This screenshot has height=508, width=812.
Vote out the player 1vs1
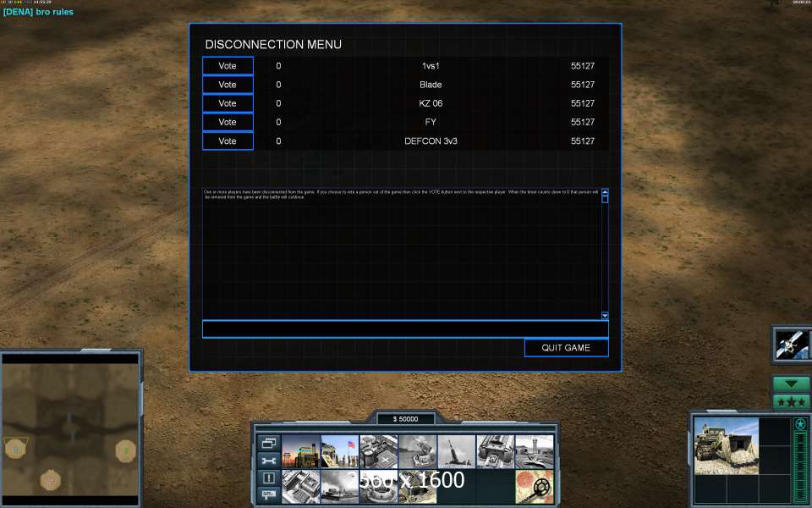pyautogui.click(x=228, y=66)
